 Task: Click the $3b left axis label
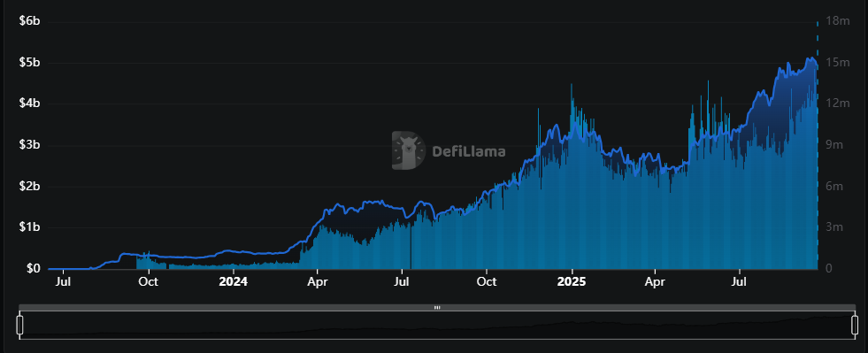(30, 145)
